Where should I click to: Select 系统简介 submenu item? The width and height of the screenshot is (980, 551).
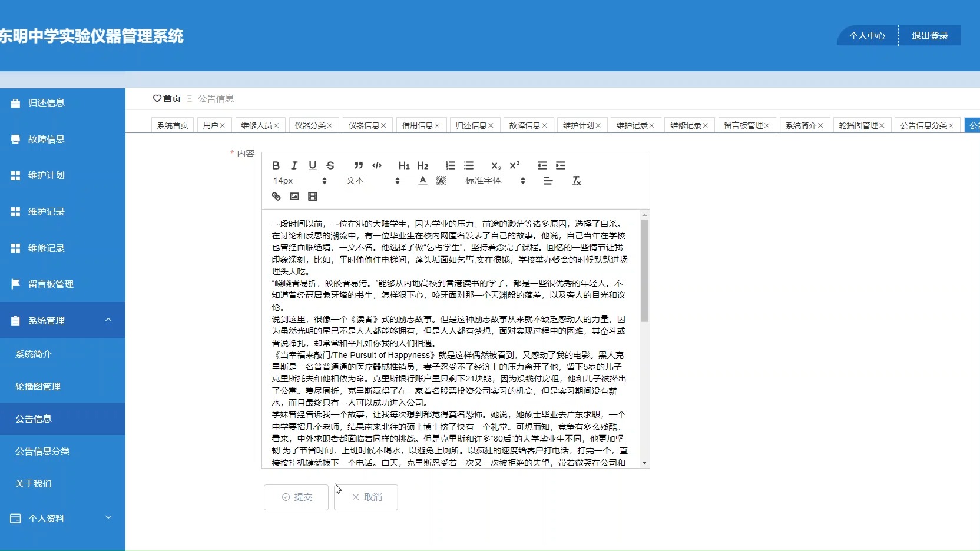(62, 354)
